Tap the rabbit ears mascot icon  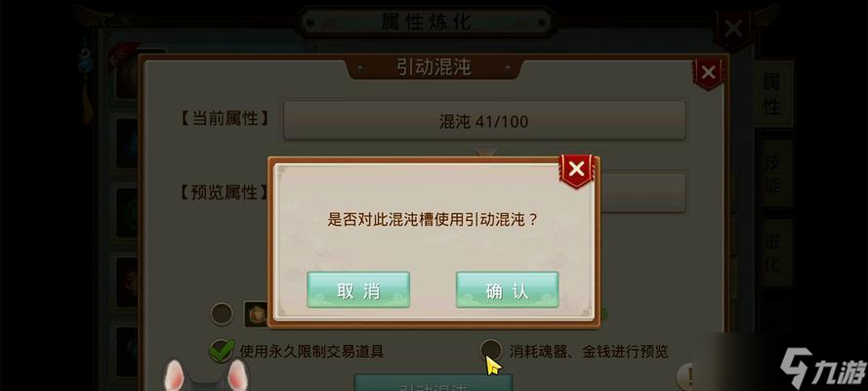[205, 375]
